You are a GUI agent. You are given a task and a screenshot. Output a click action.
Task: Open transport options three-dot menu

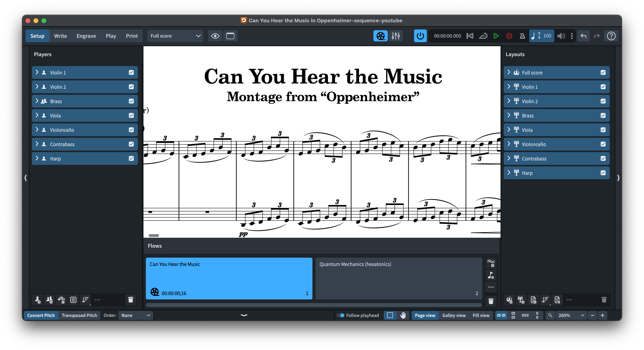tap(572, 36)
